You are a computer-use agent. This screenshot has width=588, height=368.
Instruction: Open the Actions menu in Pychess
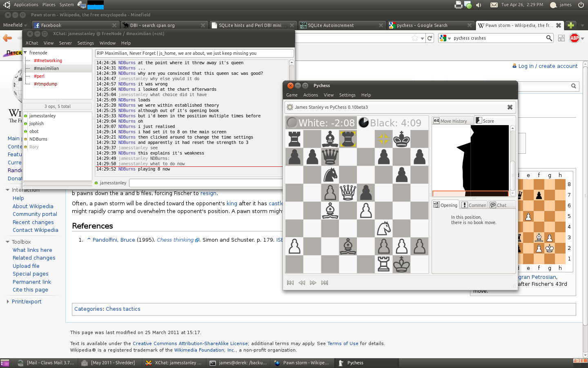point(310,95)
